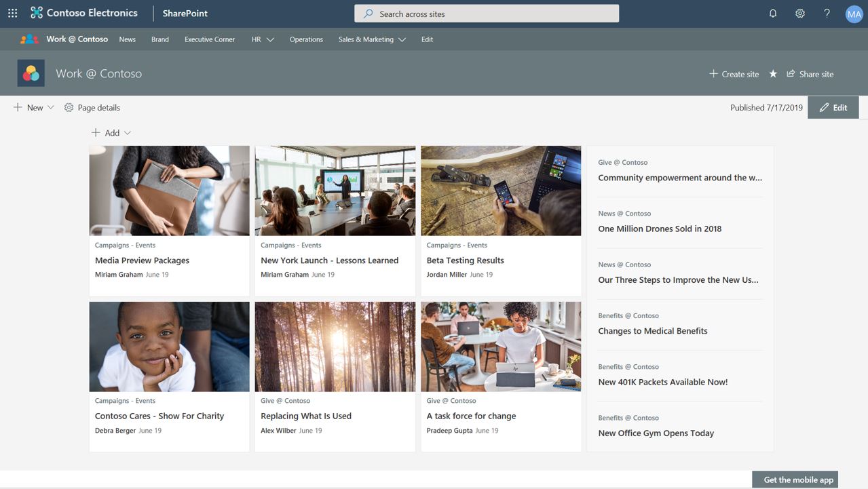Open the MA user profile avatar

[854, 14]
